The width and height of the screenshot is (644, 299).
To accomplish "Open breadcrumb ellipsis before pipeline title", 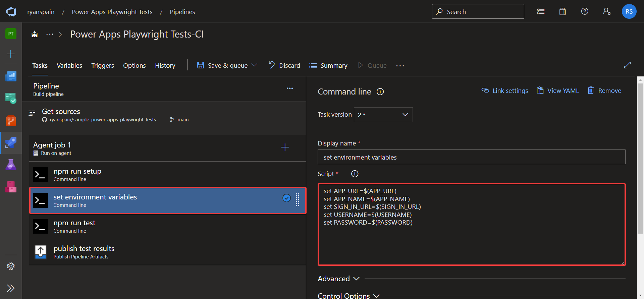I will click(50, 34).
